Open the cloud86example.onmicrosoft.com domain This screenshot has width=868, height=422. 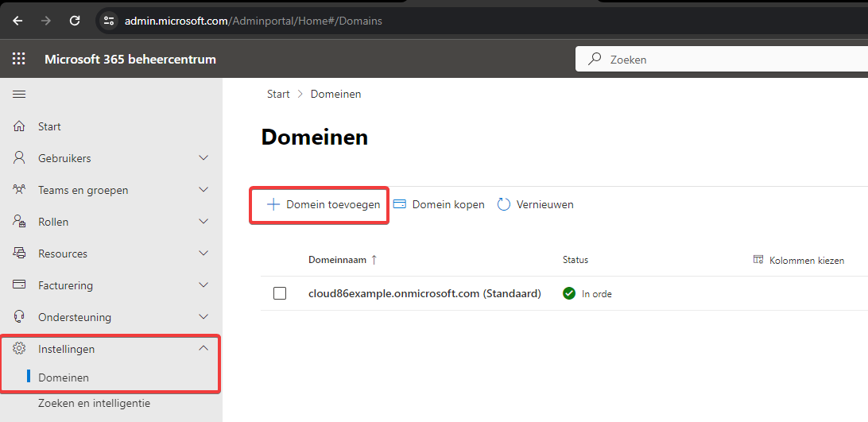[424, 293]
